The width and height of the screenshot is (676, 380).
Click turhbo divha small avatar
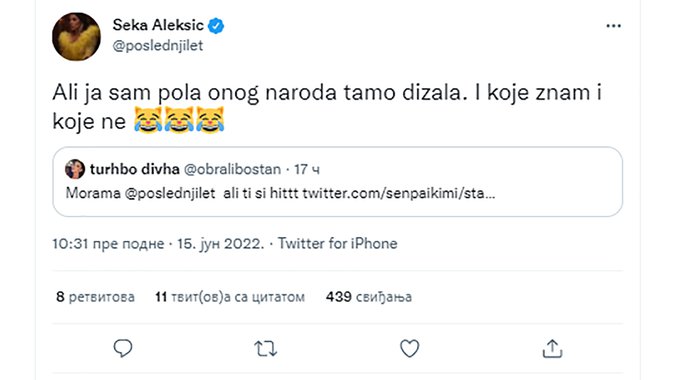[75, 169]
